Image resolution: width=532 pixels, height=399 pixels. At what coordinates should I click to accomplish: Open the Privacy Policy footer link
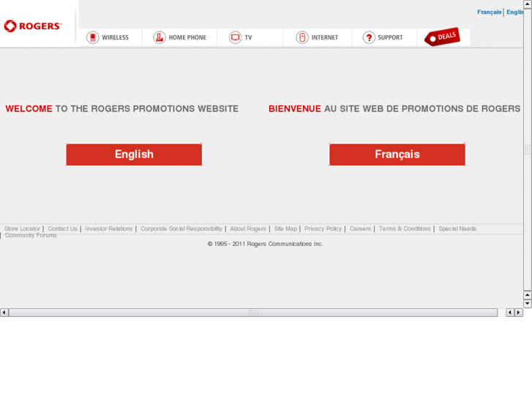[x=323, y=228]
